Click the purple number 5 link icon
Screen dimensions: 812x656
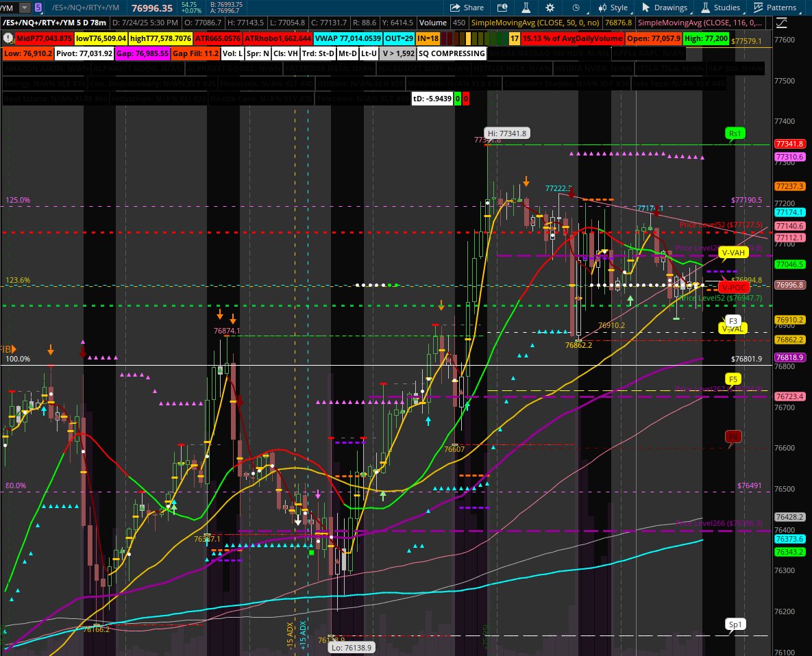pos(38,8)
